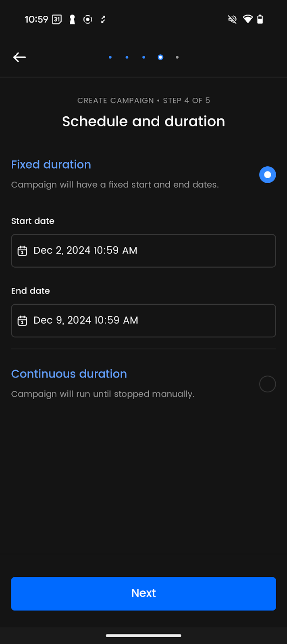The image size is (287, 644).
Task: Tap the battery icon in status bar
Action: point(260,19)
